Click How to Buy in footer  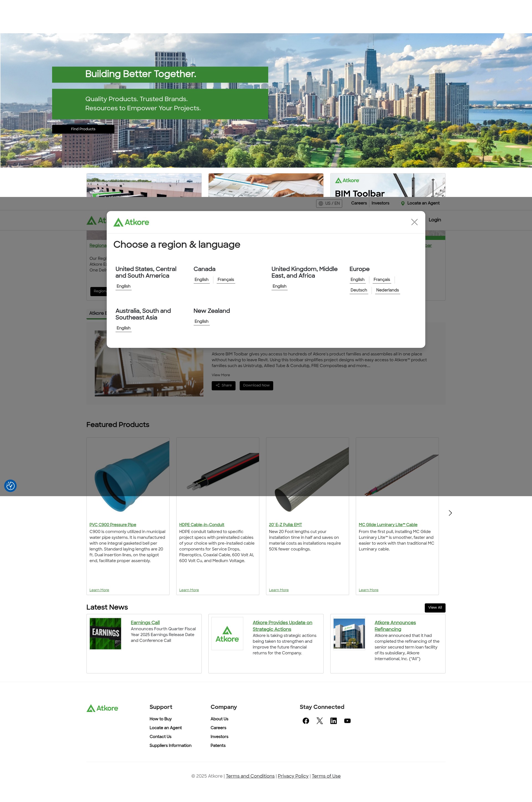(160, 719)
